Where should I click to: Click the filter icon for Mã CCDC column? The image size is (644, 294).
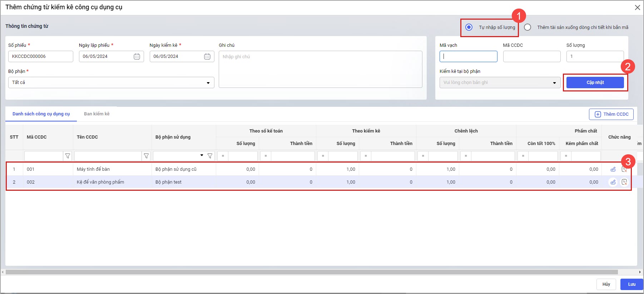point(68,156)
